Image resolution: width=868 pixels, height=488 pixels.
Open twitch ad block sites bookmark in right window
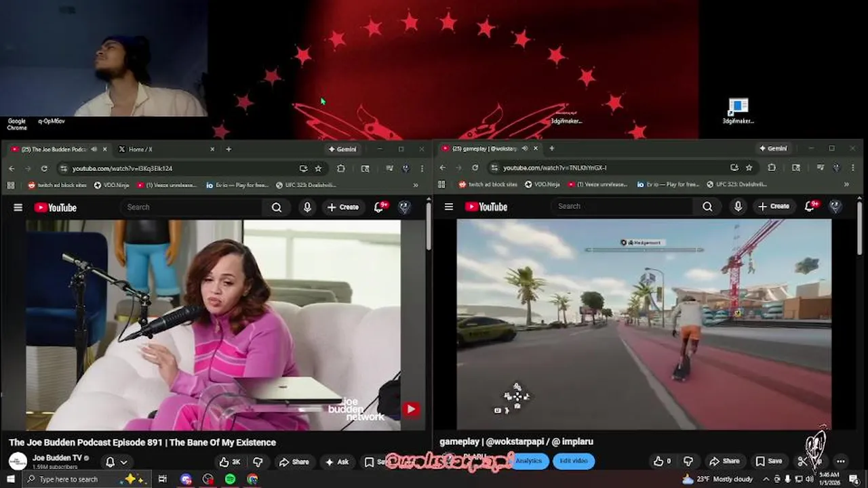tap(488, 184)
